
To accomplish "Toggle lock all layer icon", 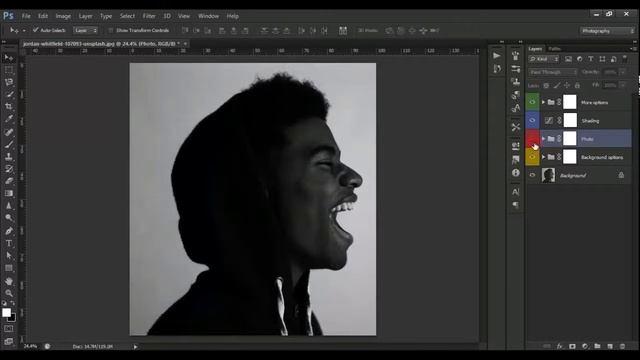I will click(x=577, y=85).
